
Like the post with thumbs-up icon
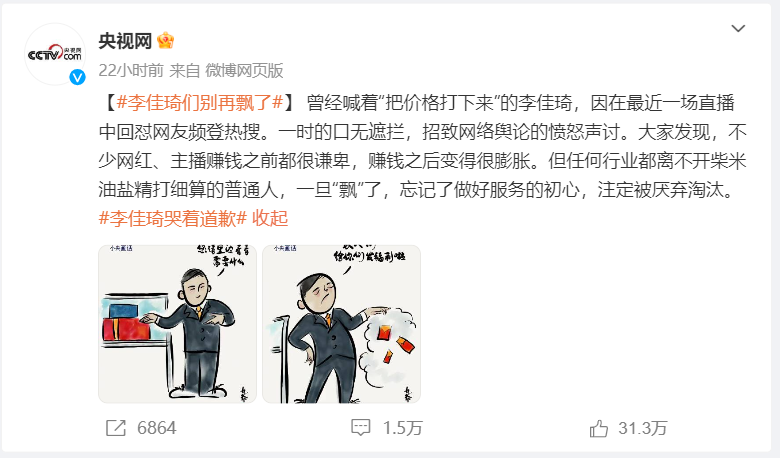[x=598, y=428]
